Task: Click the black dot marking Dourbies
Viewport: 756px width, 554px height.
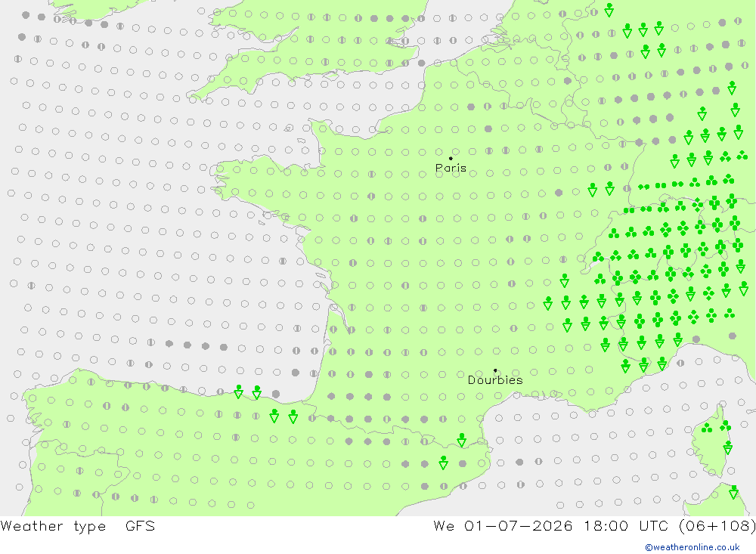Action: (x=495, y=370)
